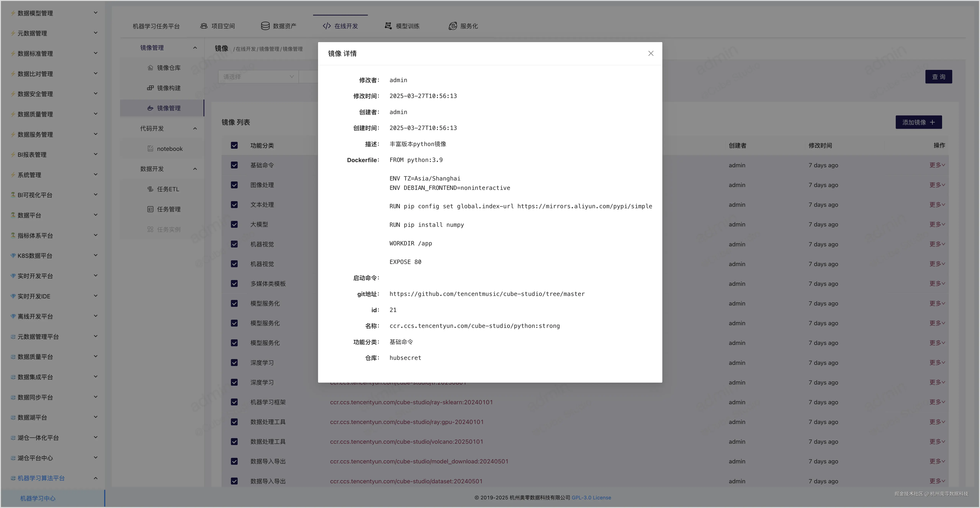
Task: Open 任务ETL via its icon
Action: 150,189
